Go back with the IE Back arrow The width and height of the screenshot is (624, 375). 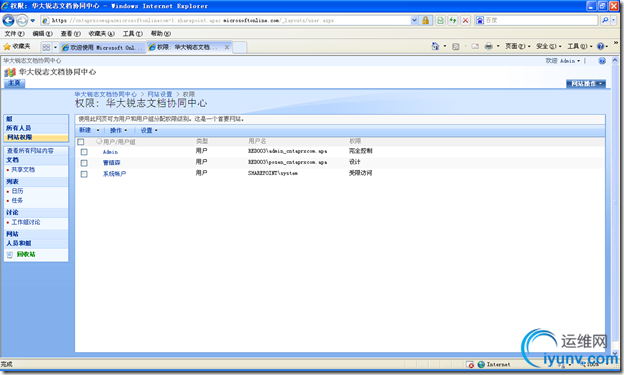[x=8, y=20]
